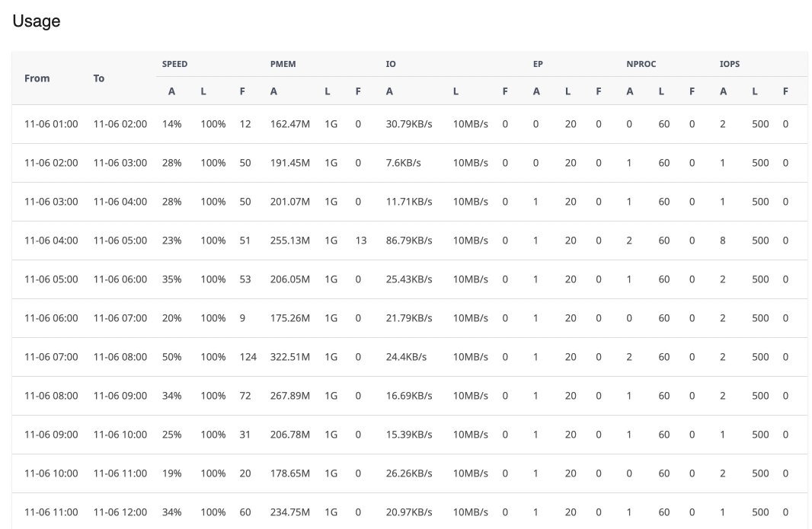Click the 124 speed faults cell
This screenshot has height=529, width=812.
(x=248, y=357)
